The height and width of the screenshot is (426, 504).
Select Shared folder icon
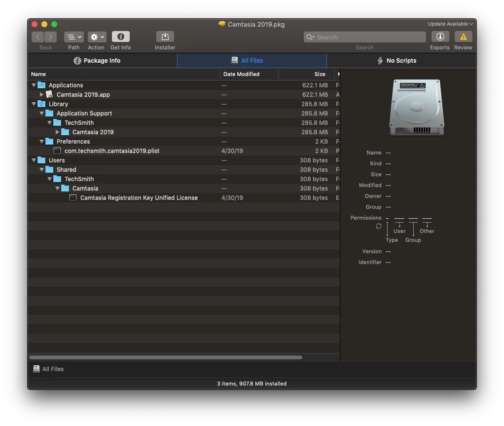(x=49, y=169)
